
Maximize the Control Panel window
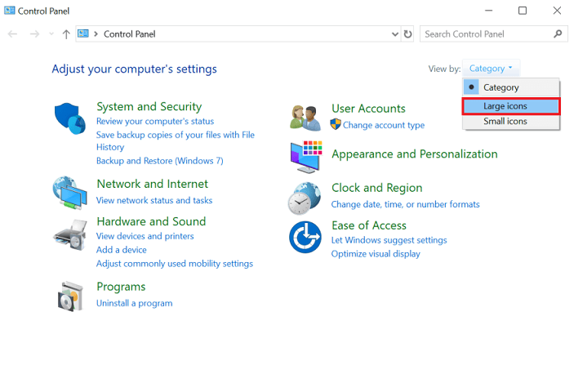523,11
